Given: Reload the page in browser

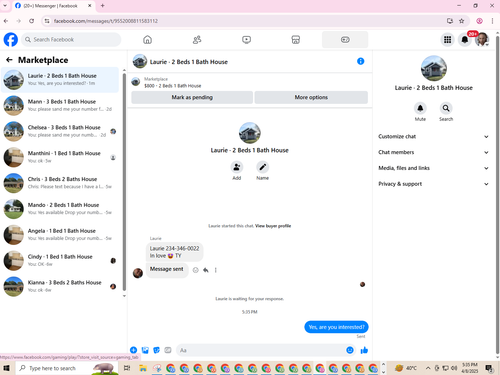Looking at the screenshot, I should (31, 21).
